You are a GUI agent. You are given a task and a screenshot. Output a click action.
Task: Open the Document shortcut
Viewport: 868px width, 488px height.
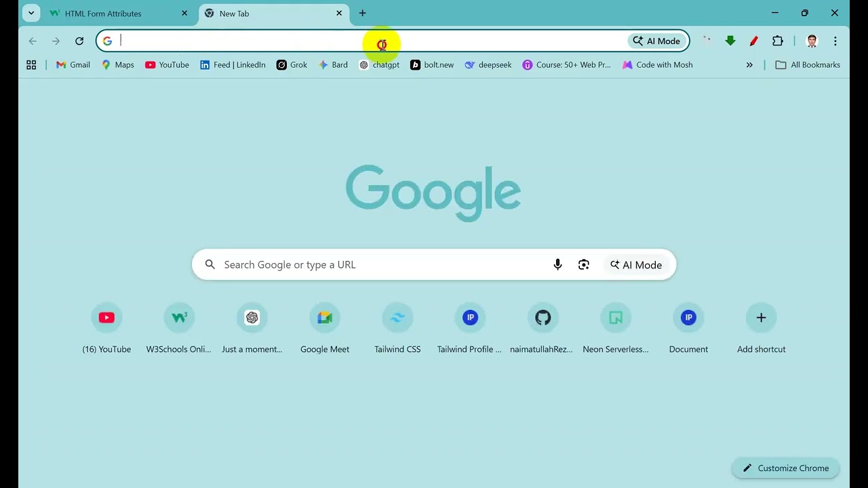(688, 329)
